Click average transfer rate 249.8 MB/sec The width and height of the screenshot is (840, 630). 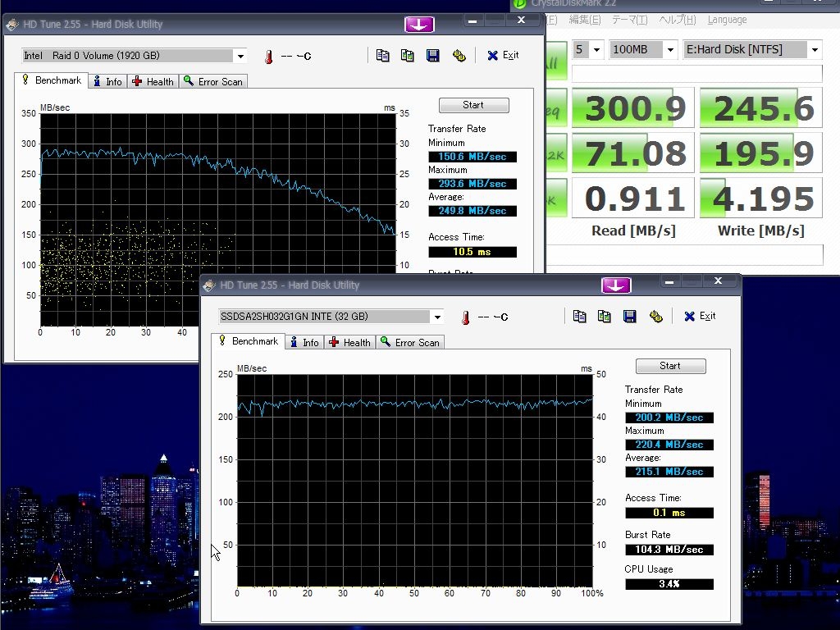472,211
